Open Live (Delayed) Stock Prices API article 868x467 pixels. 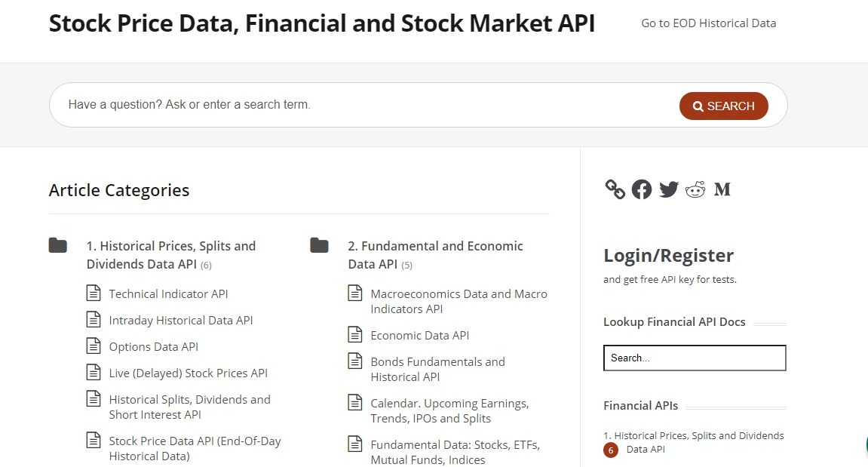[189, 373]
